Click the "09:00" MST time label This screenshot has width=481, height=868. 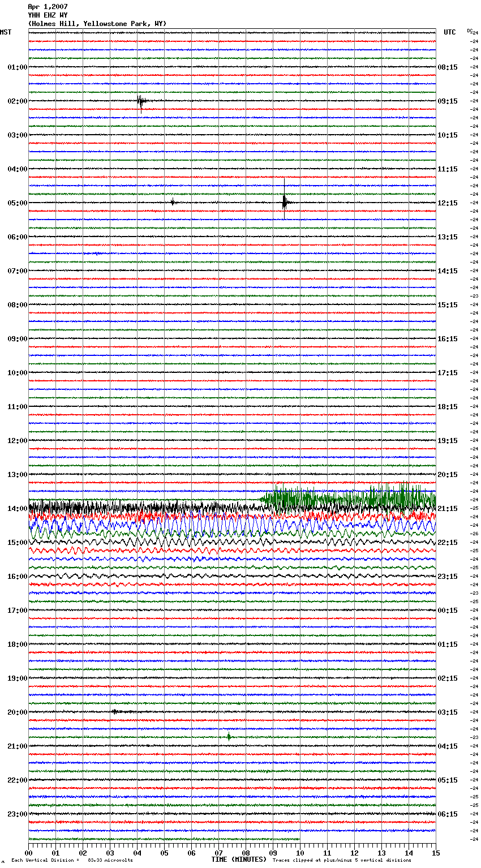pyautogui.click(x=18, y=339)
